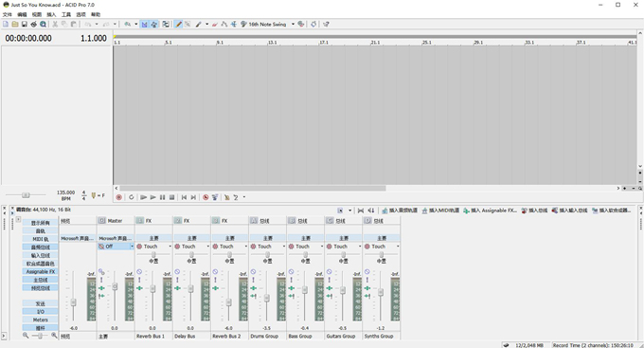This screenshot has width=644, height=348.
Task: Save the project with the floppy disk icon
Action: pyautogui.click(x=25, y=25)
